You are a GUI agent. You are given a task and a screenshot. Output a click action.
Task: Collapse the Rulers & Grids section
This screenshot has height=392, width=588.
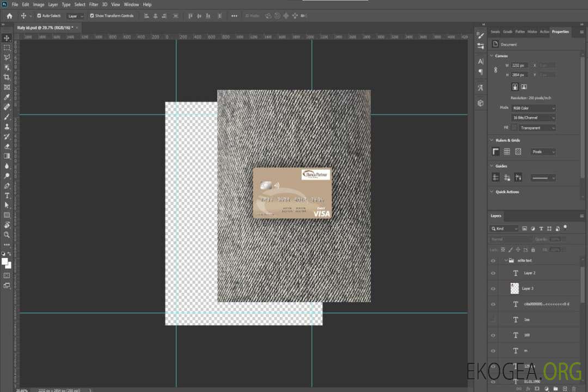tap(492, 140)
